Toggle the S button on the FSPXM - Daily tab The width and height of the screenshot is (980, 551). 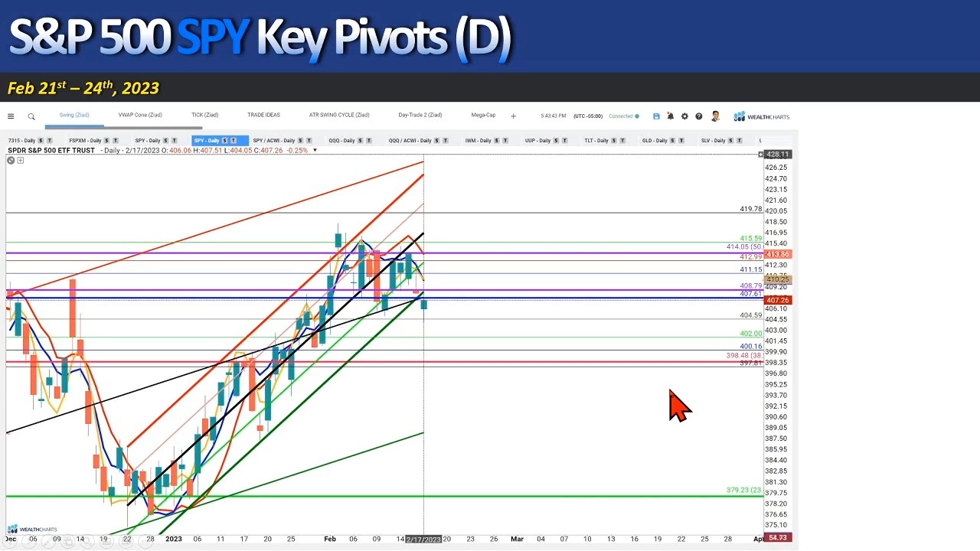(x=106, y=140)
